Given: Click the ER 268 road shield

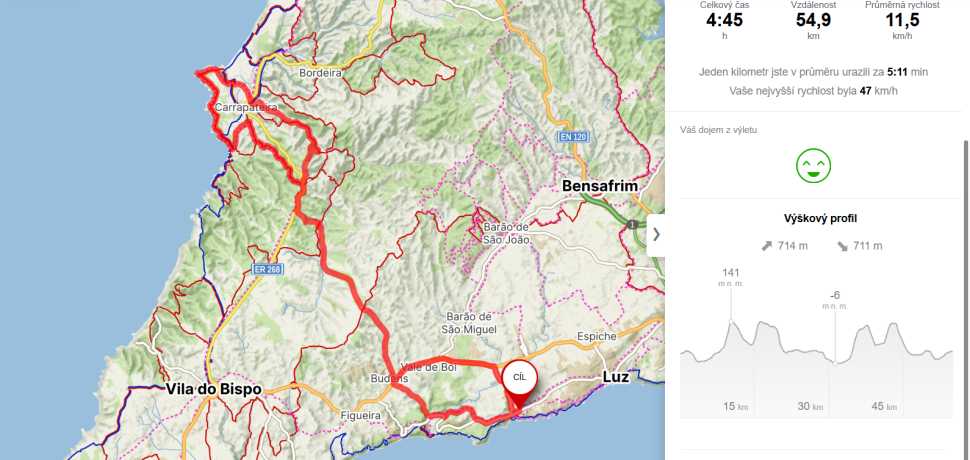Looking at the screenshot, I should (266, 268).
